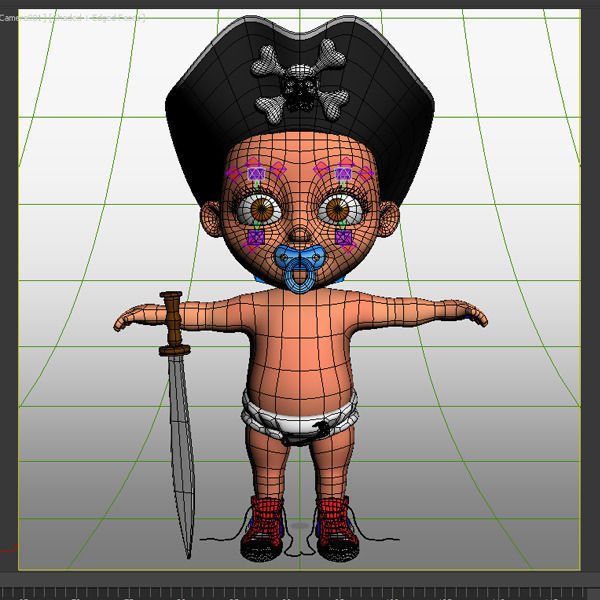The height and width of the screenshot is (600, 600).
Task: Click the timeline ruler below the viewport
Action: coord(300,593)
